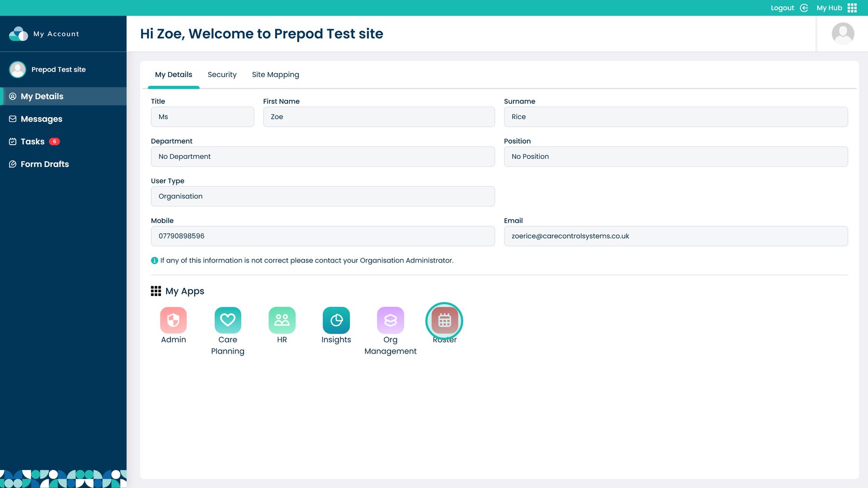Image resolution: width=868 pixels, height=488 pixels.
Task: Click the Mobile number field
Action: pyautogui.click(x=323, y=236)
